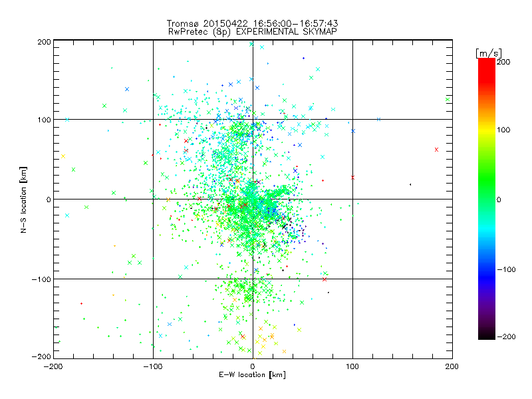532x399 pixels.
Task: Click the colorbar tick label "-100"
Action: click(506, 269)
